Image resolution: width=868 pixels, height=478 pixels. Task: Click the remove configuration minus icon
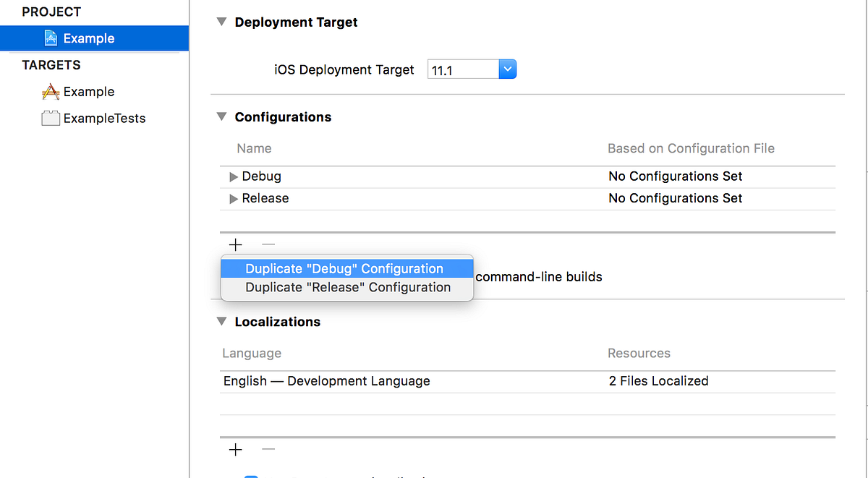pos(268,244)
